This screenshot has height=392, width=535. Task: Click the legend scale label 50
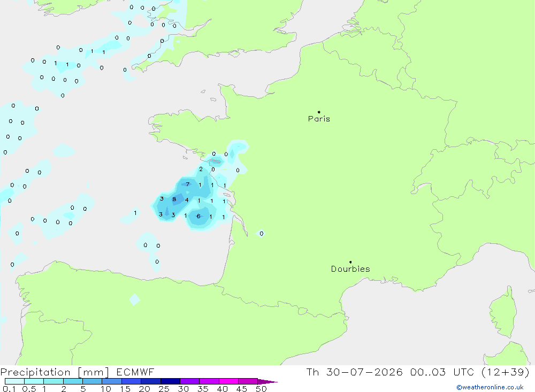(x=261, y=389)
